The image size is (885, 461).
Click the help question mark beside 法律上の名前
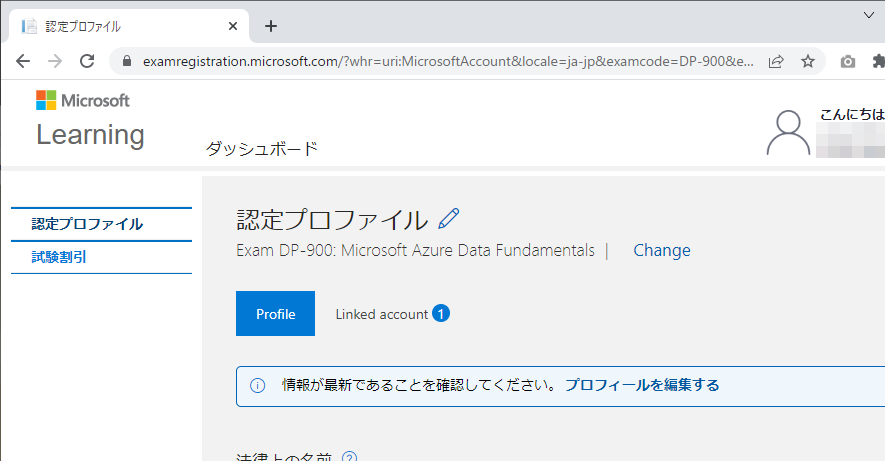pos(349,457)
